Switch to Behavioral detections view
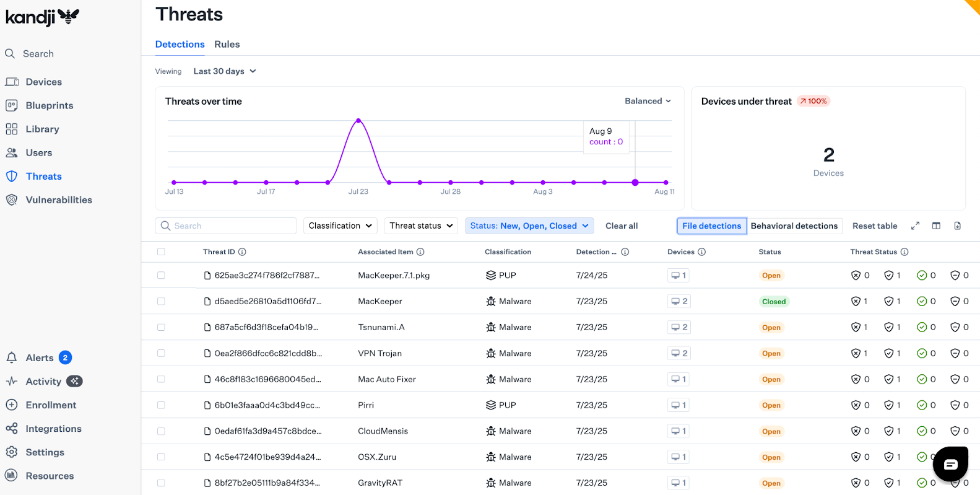The height and width of the screenshot is (495, 980). (x=794, y=226)
